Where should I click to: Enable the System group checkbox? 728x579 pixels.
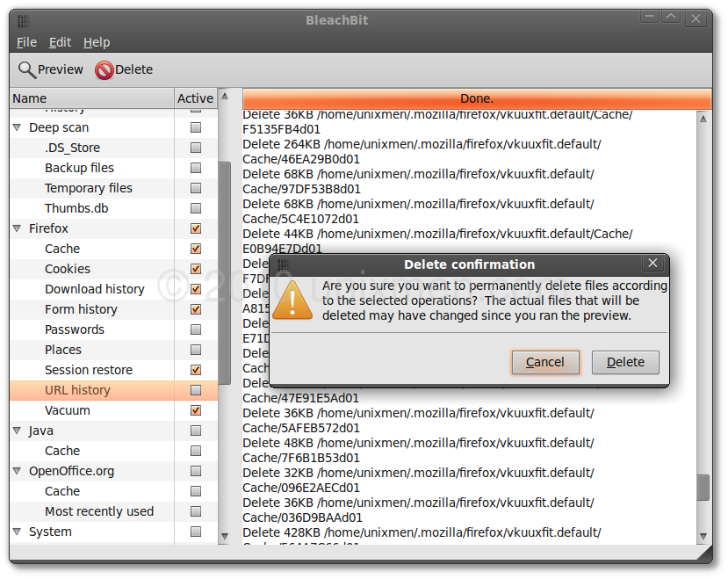tap(196, 532)
